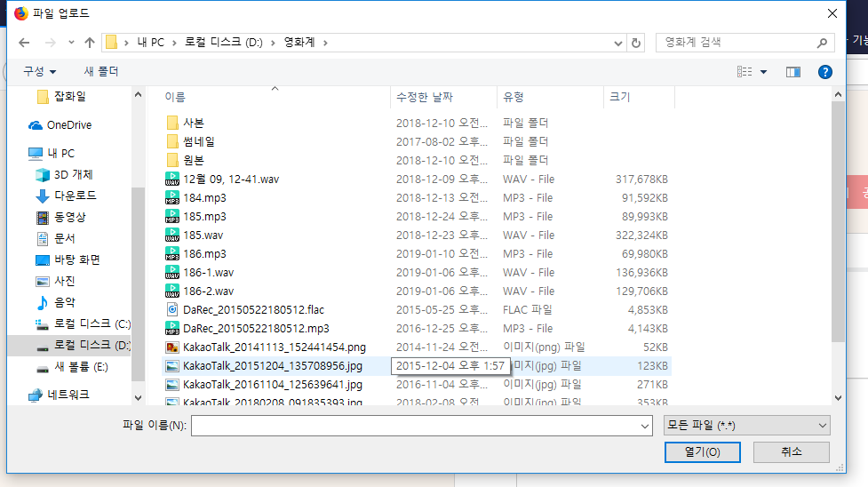Sort files by 수정한 날짜 column header
The width and height of the screenshot is (868, 487).
[425, 97]
